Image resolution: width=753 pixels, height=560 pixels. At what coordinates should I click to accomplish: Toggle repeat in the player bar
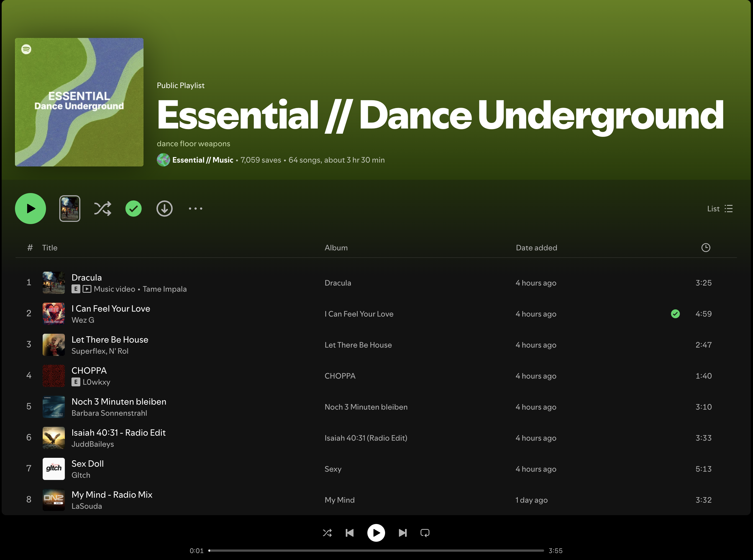click(x=425, y=533)
